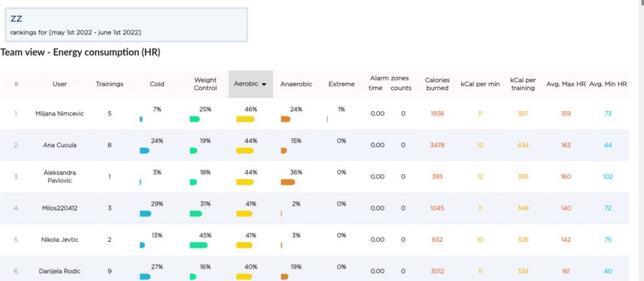Image resolution: width=644 pixels, height=281 pixels.
Task: Click Nikola Jevtic's green weight control bar
Action: click(198, 245)
